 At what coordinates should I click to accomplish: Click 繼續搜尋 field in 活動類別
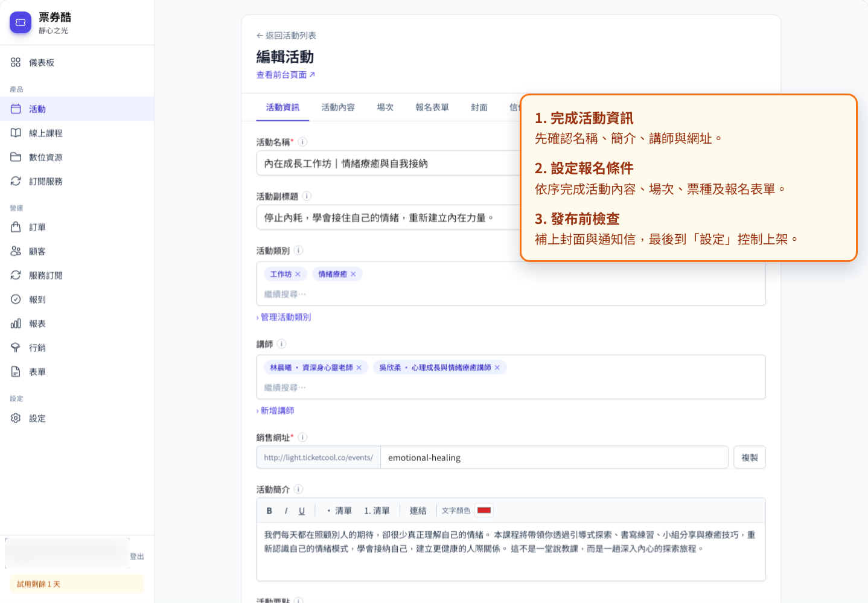click(x=511, y=294)
